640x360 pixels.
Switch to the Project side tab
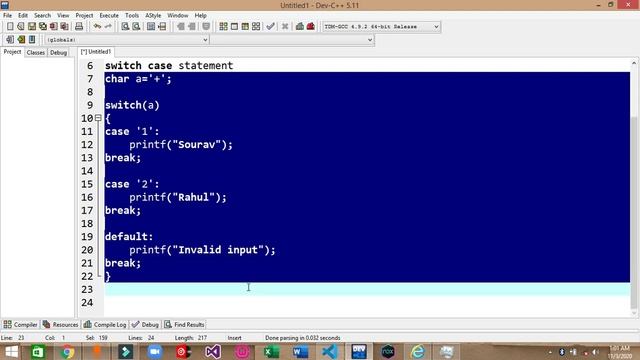[12, 52]
